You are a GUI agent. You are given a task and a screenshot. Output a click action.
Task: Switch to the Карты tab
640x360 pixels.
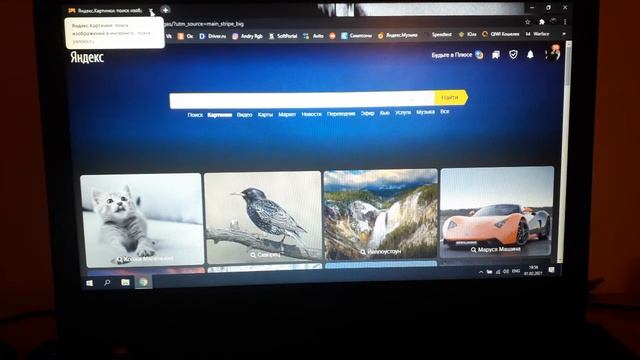[265, 115]
